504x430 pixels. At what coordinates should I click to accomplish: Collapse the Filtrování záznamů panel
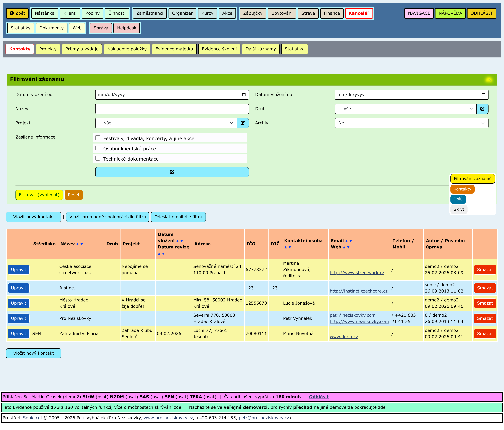(489, 80)
